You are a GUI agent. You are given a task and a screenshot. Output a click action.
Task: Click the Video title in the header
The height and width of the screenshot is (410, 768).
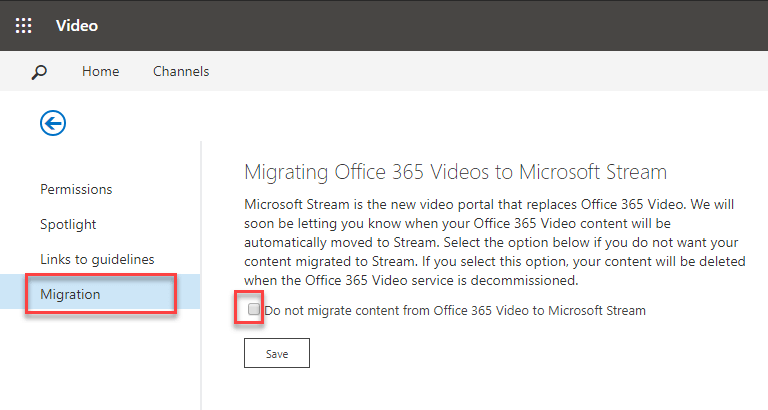(x=77, y=25)
